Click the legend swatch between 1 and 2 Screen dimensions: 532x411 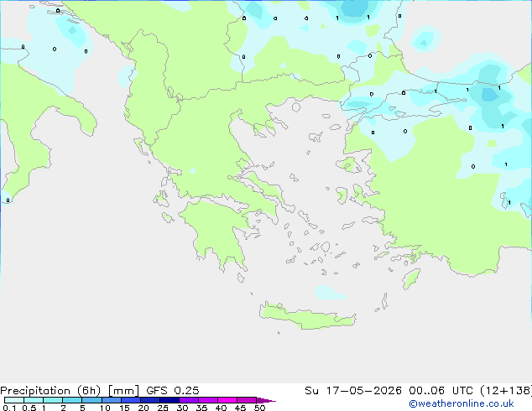[x=53, y=400]
